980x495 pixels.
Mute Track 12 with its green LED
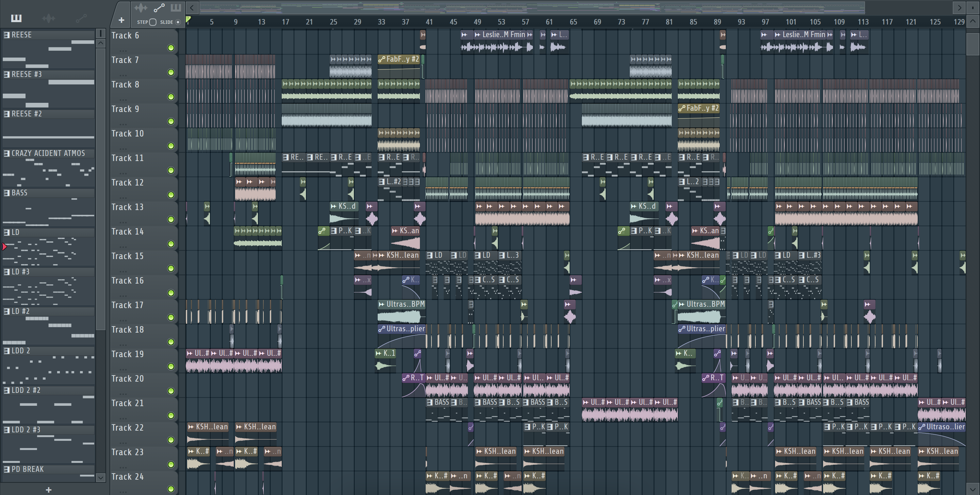171,195
